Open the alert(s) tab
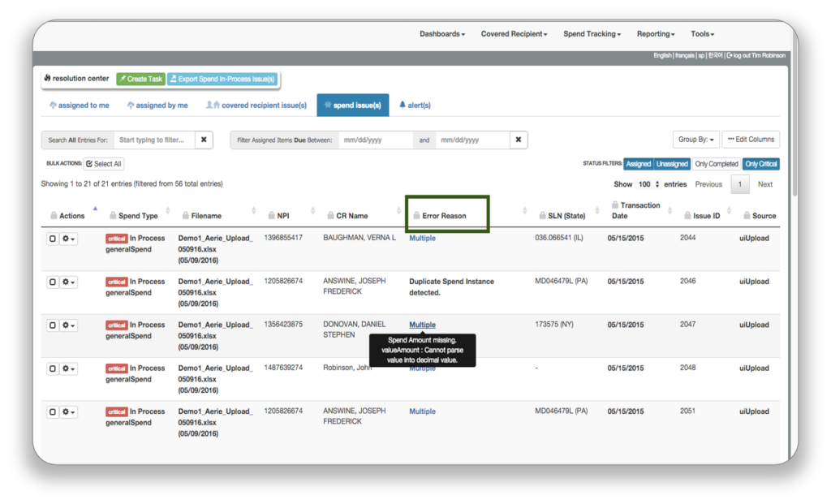Viewport: 831px width, 504px height. pyautogui.click(x=415, y=106)
